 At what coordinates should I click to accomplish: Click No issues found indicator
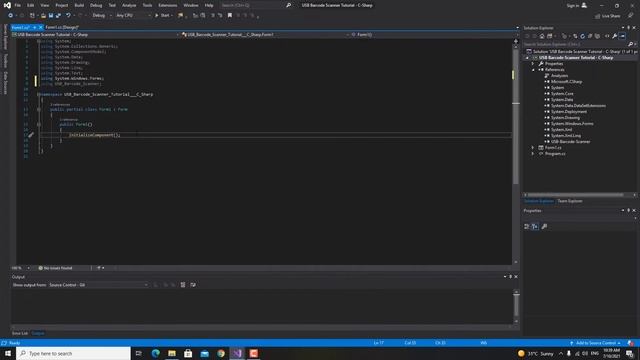pos(56,268)
